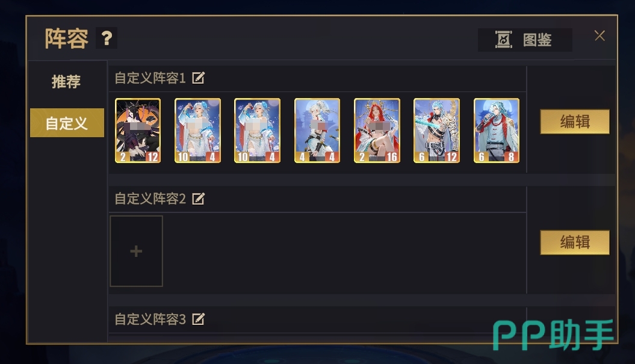This screenshot has width=635, height=364.
Task: Click 编辑 button for custom lineup 1
Action: 575,122
